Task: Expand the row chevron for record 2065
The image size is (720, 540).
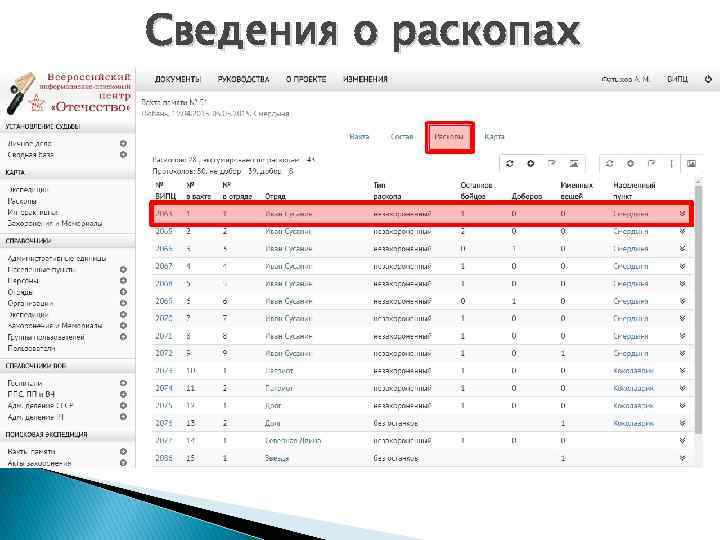Action: [x=682, y=231]
